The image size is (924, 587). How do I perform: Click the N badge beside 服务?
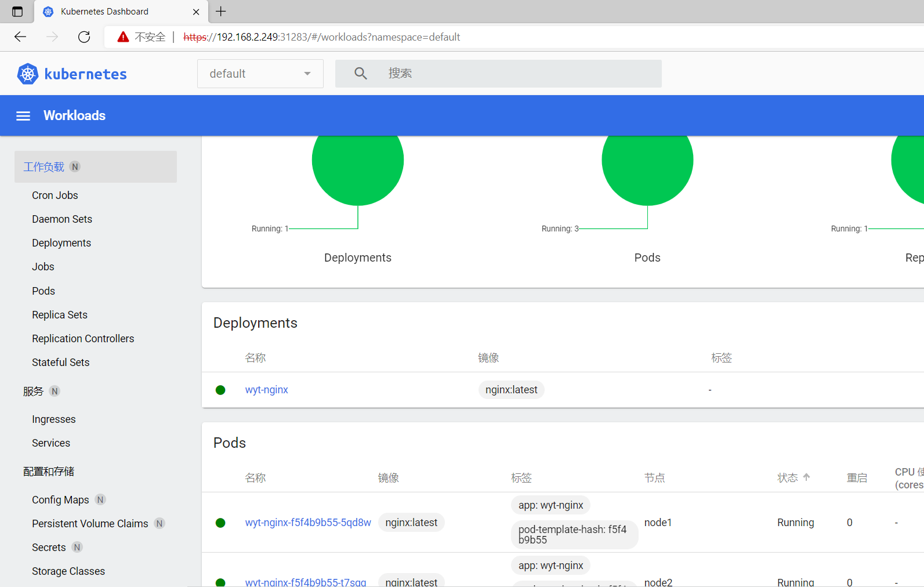click(55, 391)
